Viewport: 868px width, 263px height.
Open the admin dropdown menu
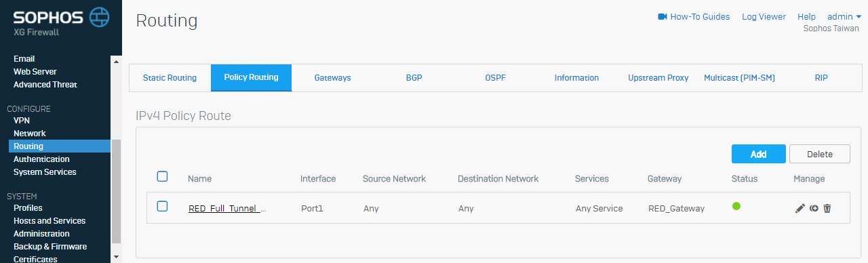click(x=844, y=16)
